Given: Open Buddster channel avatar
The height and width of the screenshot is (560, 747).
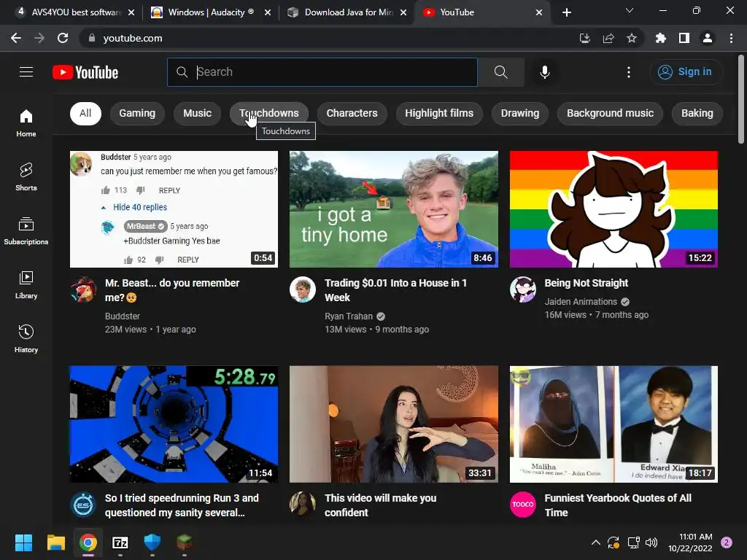Looking at the screenshot, I should click(83, 289).
